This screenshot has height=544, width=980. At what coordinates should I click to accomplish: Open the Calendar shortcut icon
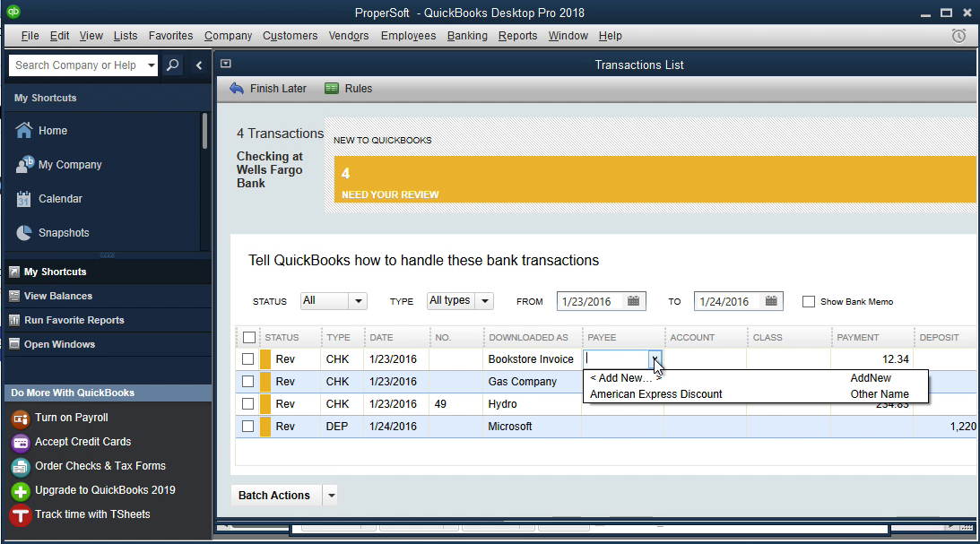coord(23,199)
